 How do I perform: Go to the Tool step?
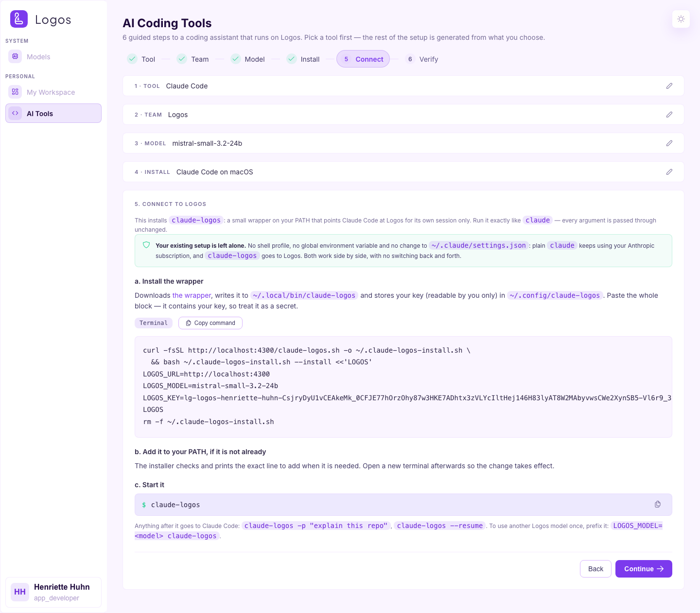click(141, 59)
